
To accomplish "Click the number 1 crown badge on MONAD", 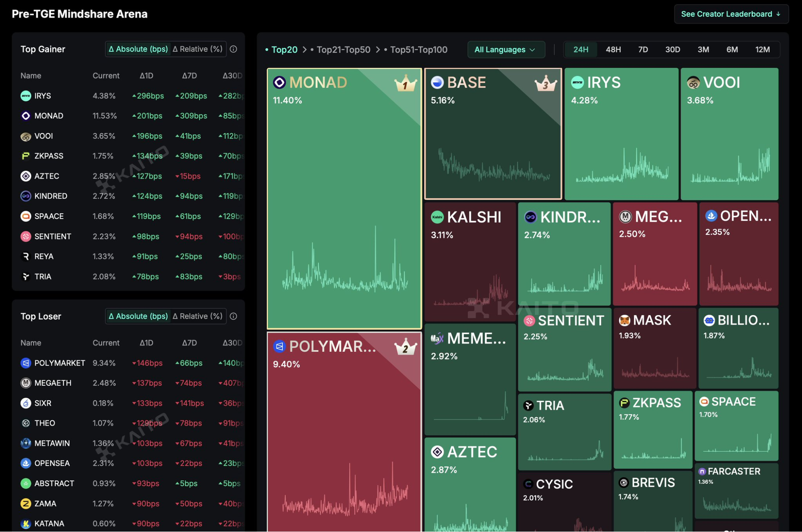I will [x=405, y=84].
